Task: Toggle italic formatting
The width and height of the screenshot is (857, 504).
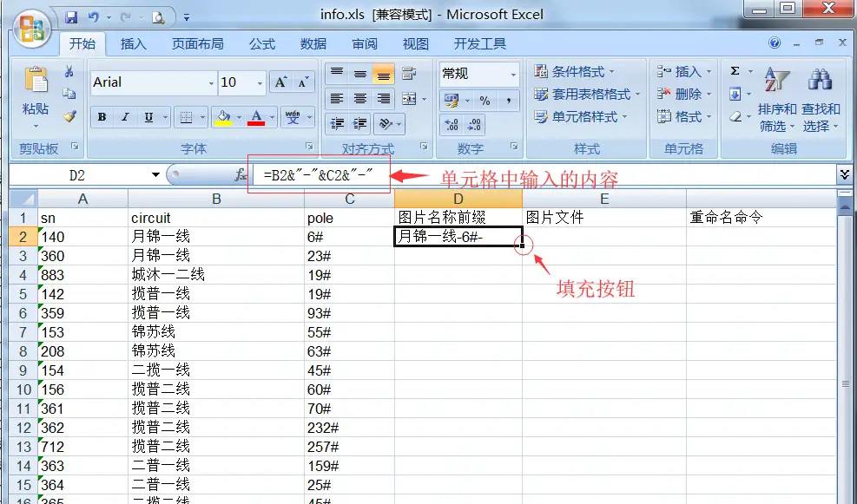Action: 126,117
